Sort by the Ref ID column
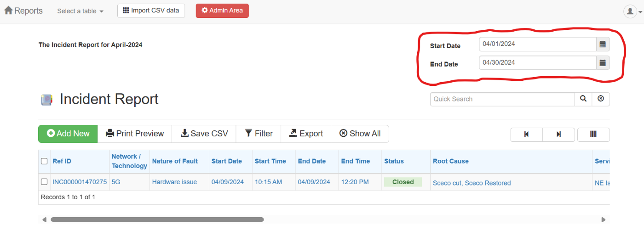Screen dimensions: 644x247 point(62,161)
